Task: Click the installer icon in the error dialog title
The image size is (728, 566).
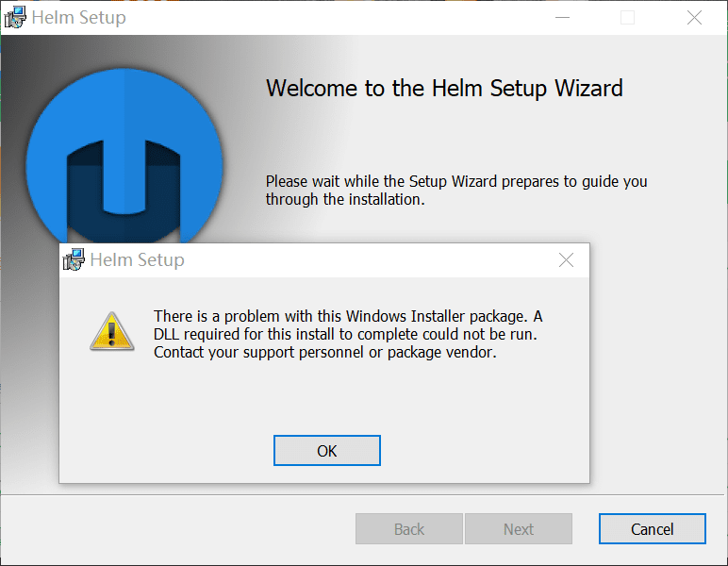Action: pyautogui.click(x=74, y=259)
